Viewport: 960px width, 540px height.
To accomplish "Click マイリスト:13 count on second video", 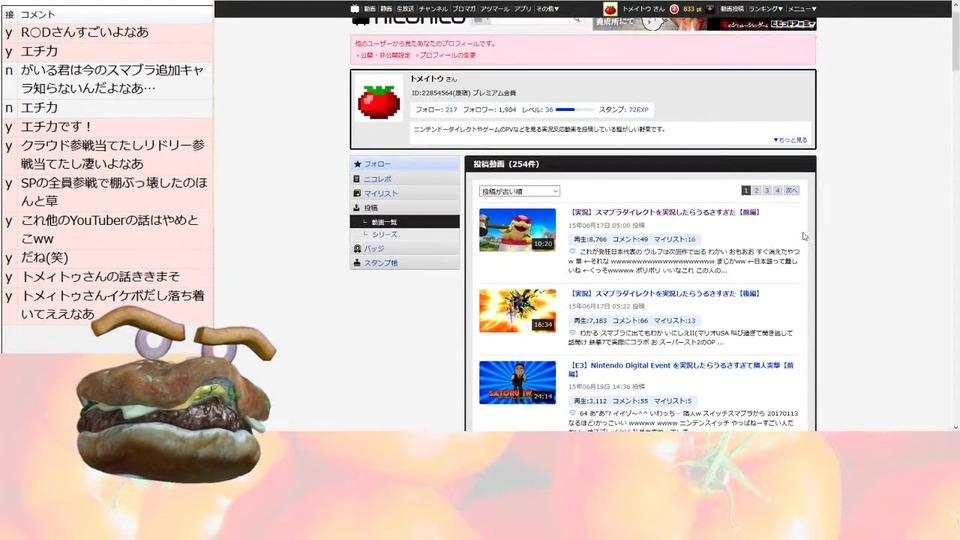I will (x=674, y=321).
